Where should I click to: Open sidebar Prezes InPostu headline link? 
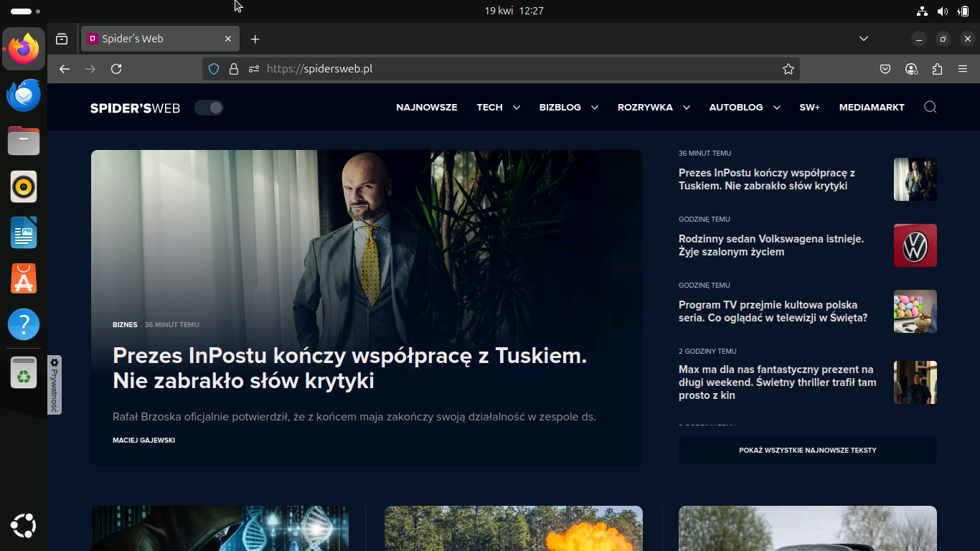(767, 179)
